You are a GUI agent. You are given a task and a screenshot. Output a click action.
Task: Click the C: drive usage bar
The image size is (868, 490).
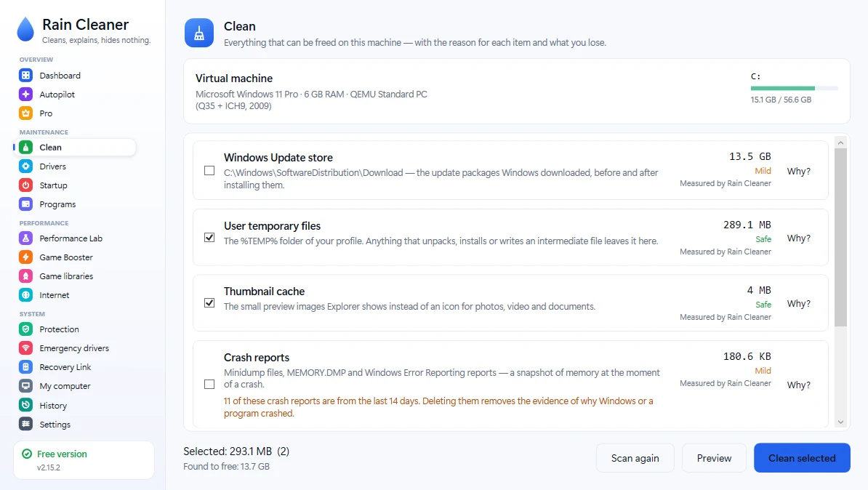pyautogui.click(x=794, y=88)
